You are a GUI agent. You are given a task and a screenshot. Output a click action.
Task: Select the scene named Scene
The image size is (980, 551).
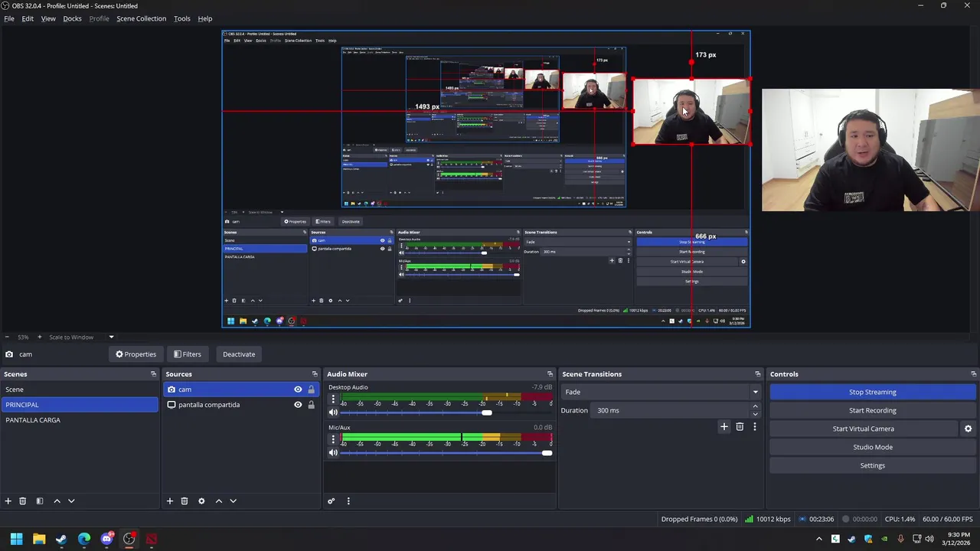[x=80, y=390]
